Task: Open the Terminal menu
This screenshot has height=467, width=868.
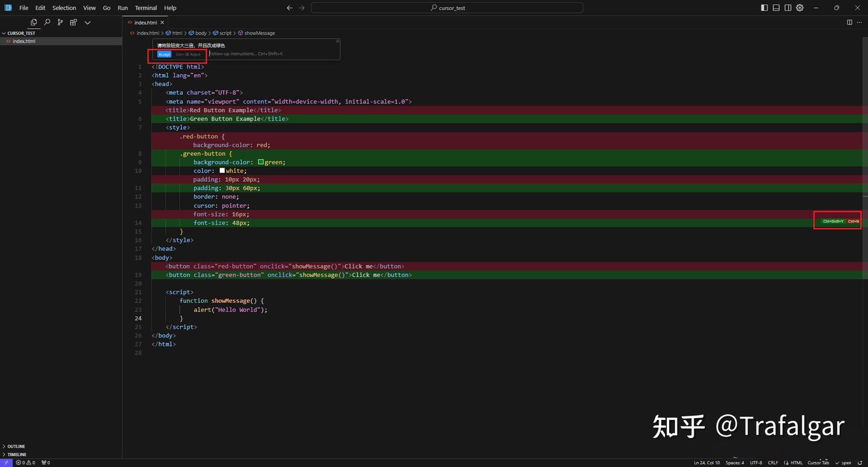Action: point(146,8)
